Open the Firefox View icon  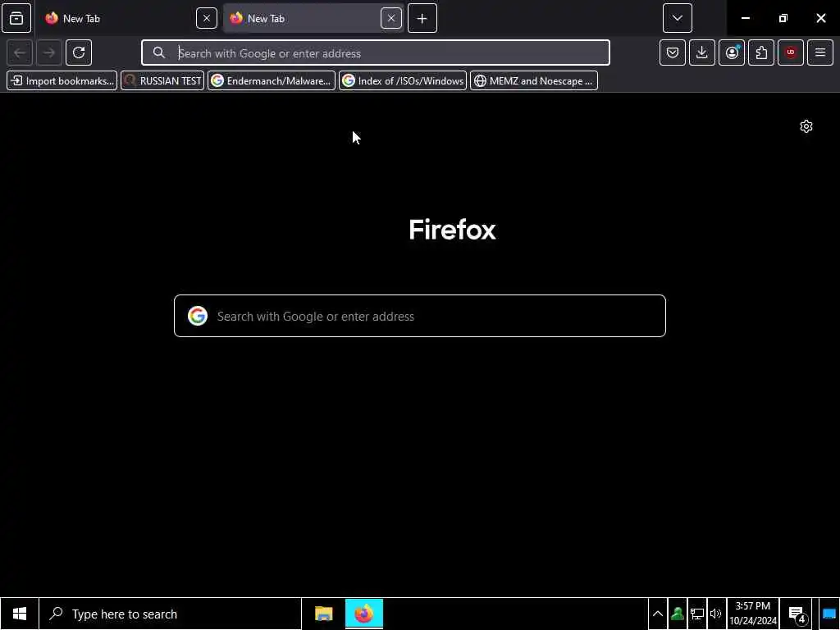point(16,18)
